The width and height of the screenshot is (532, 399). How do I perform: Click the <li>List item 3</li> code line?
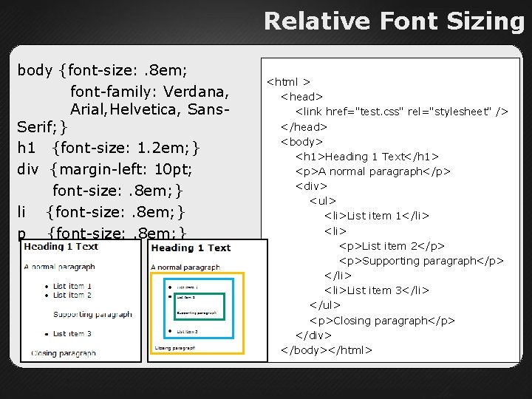pos(377,290)
